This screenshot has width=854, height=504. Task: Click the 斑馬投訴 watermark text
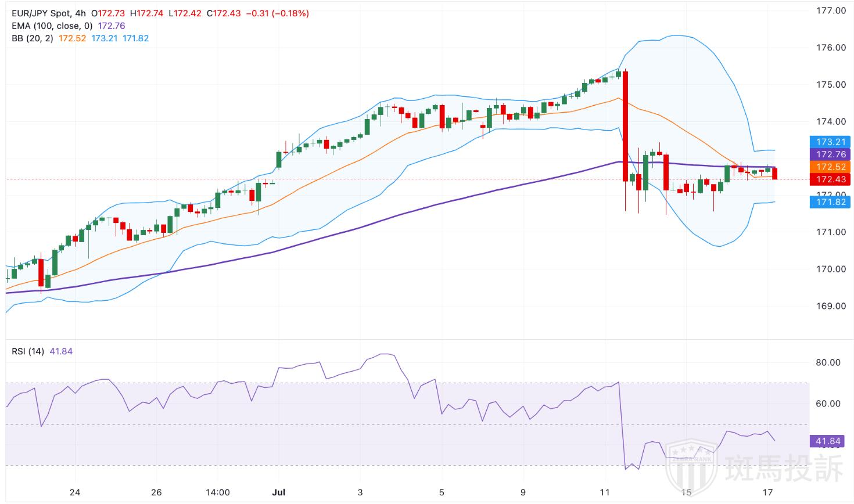[784, 468]
